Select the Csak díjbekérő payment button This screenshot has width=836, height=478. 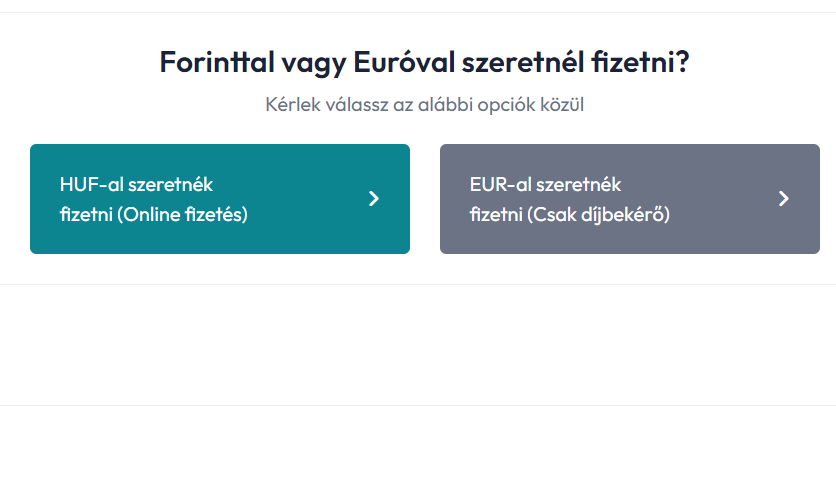630,199
